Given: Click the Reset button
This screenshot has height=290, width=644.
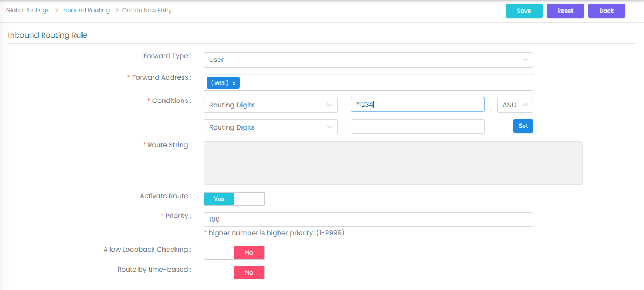Looking at the screenshot, I should pyautogui.click(x=565, y=11).
